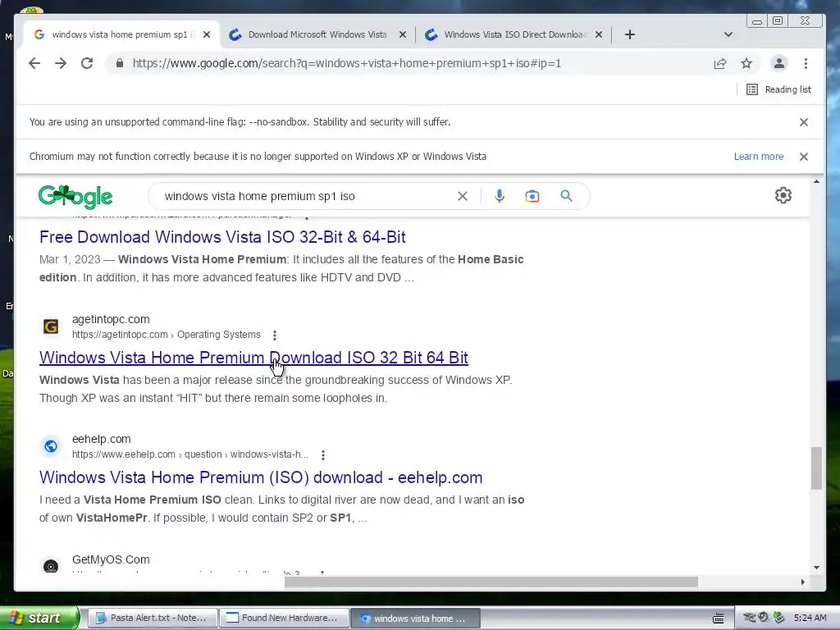
Task: Click agetintopc.com site name
Action: click(x=111, y=319)
